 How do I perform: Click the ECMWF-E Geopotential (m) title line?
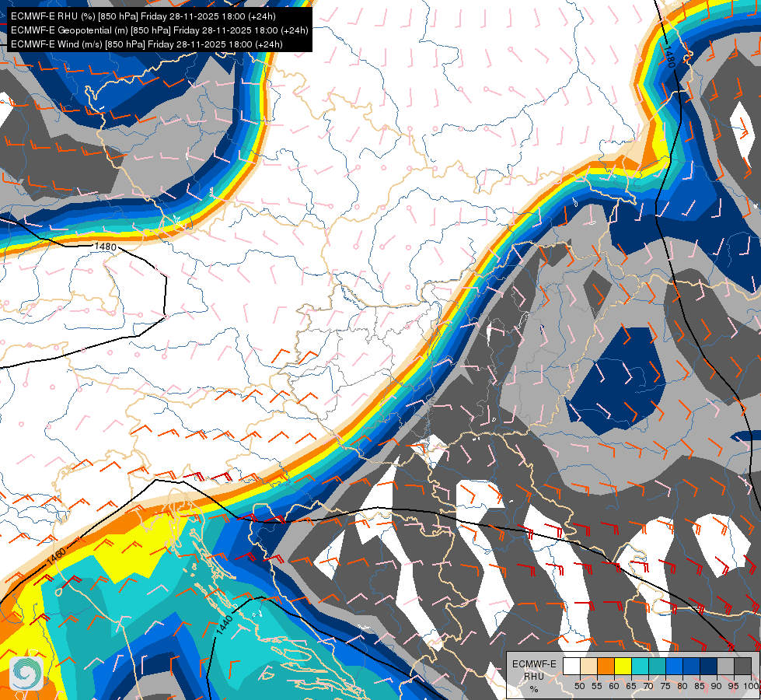point(159,30)
